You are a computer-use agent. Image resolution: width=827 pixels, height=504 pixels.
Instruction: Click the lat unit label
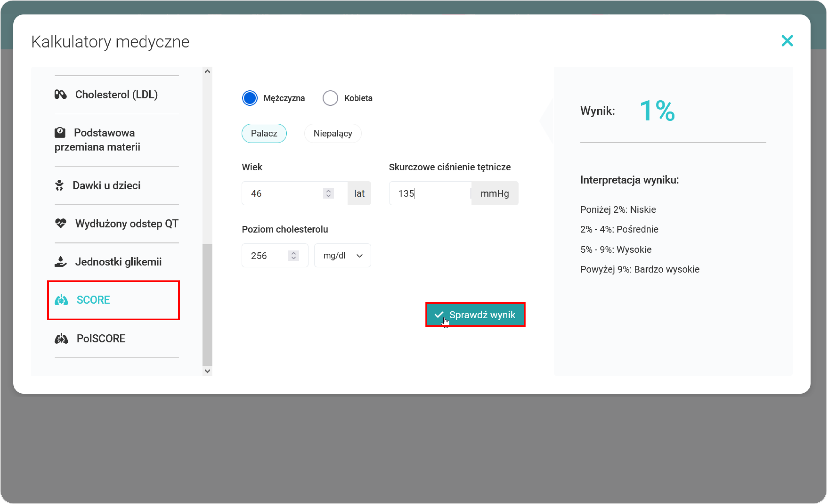tap(359, 193)
